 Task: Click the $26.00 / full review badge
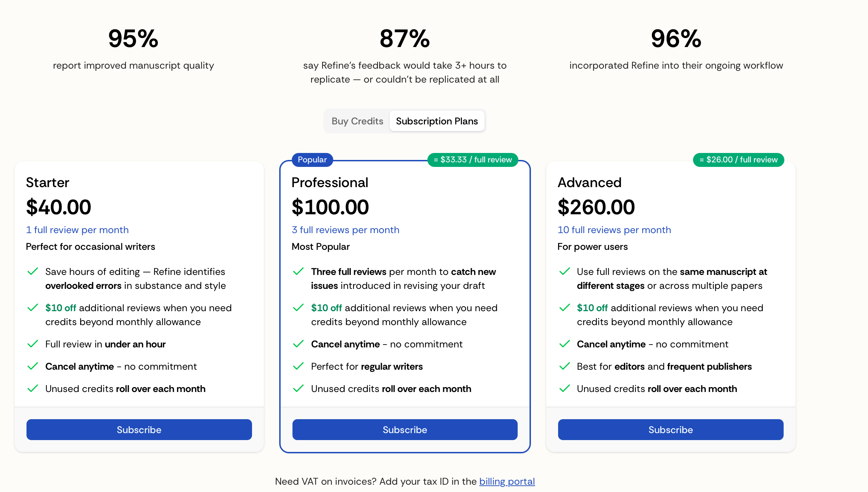(738, 160)
